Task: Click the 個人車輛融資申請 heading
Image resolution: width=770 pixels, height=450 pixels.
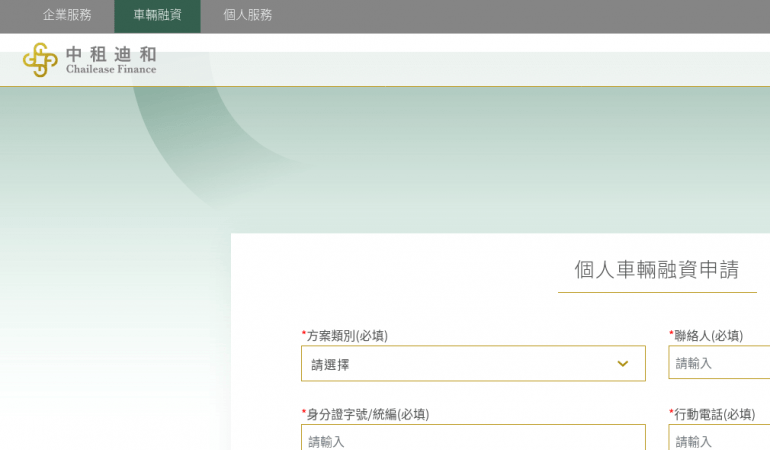Action: pos(657,270)
